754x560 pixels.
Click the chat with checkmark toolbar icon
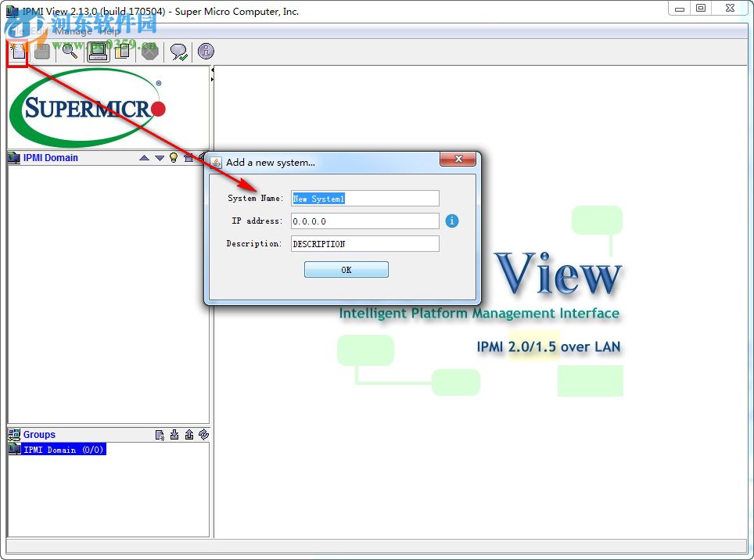tap(178, 52)
